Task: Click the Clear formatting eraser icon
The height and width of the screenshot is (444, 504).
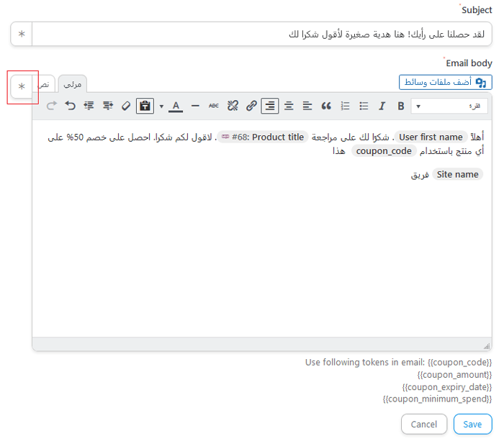Action: [x=126, y=106]
